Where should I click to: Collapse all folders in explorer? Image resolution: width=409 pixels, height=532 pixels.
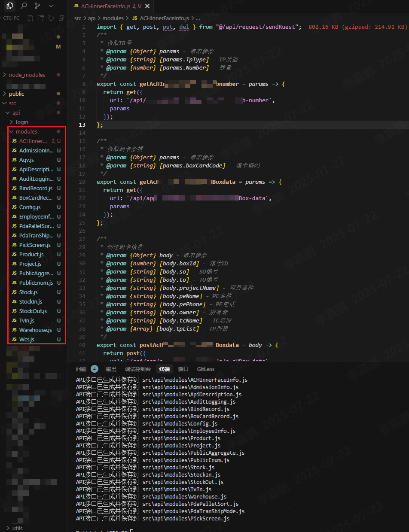pyautogui.click(x=61, y=18)
